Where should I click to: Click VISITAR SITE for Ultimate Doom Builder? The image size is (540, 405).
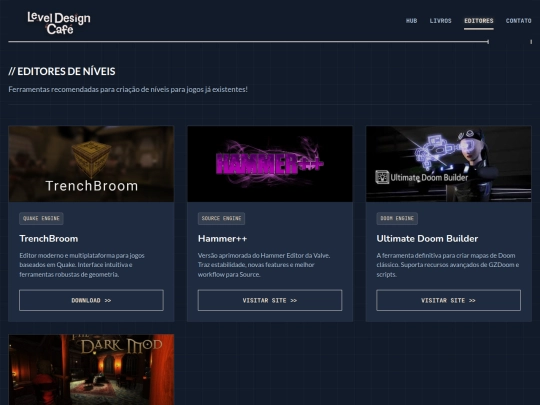tap(448, 300)
